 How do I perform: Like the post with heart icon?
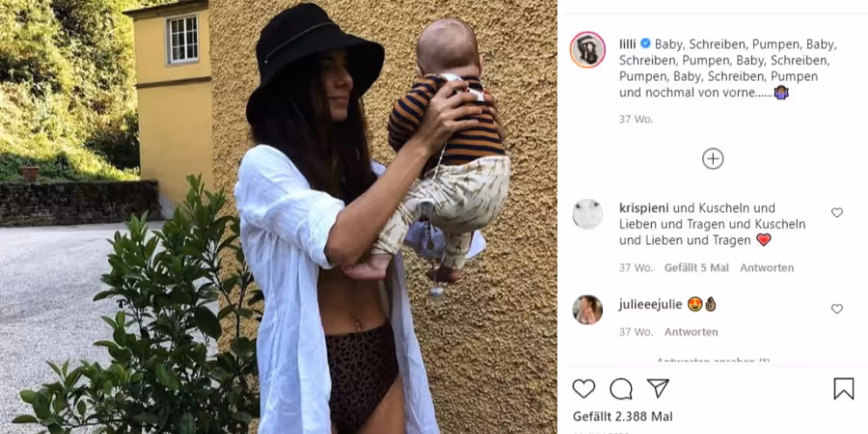583,389
